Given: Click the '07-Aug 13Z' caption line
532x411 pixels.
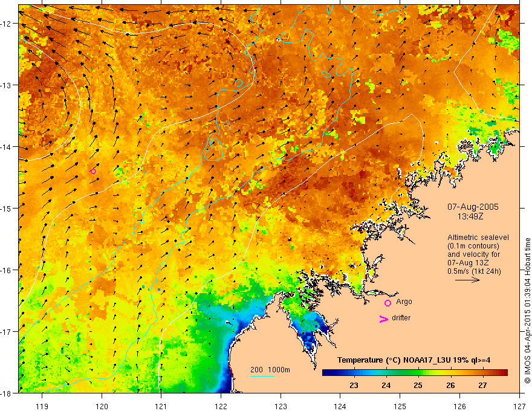Looking at the screenshot, I should click(469, 263).
